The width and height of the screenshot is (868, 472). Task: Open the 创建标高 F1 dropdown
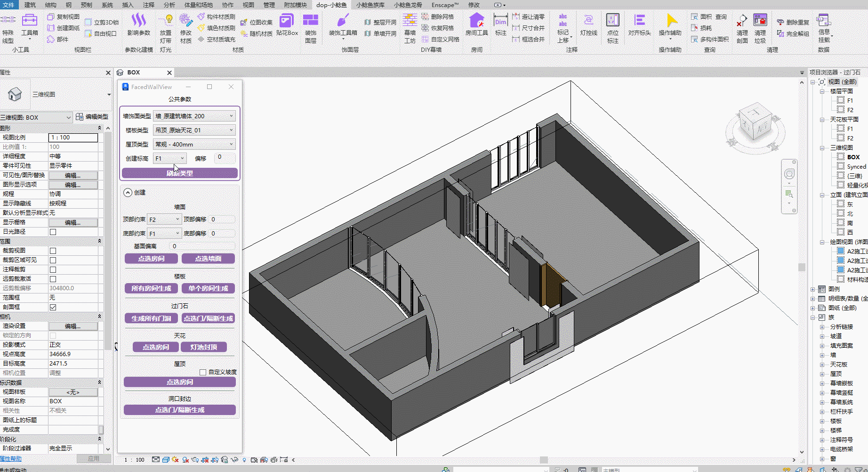tap(169, 159)
